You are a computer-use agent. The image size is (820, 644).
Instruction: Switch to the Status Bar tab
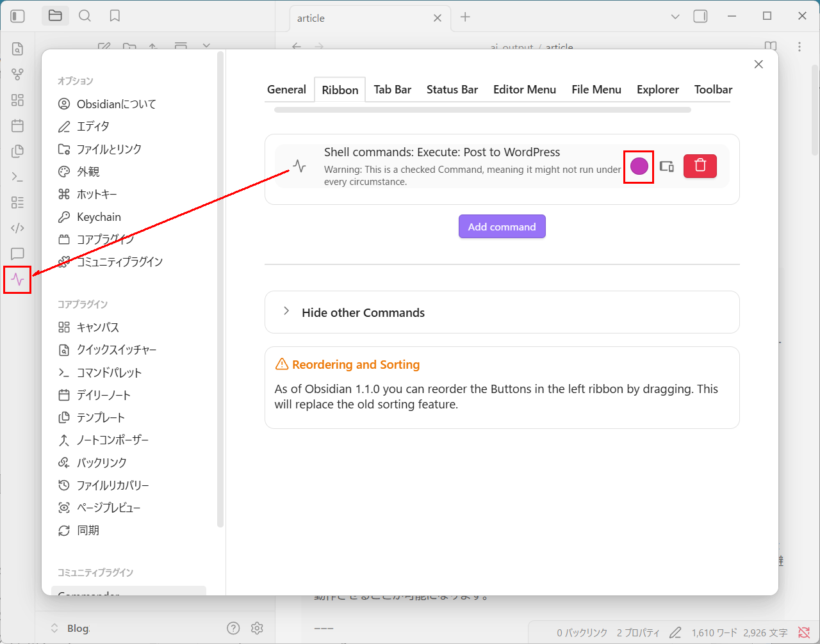click(x=452, y=90)
